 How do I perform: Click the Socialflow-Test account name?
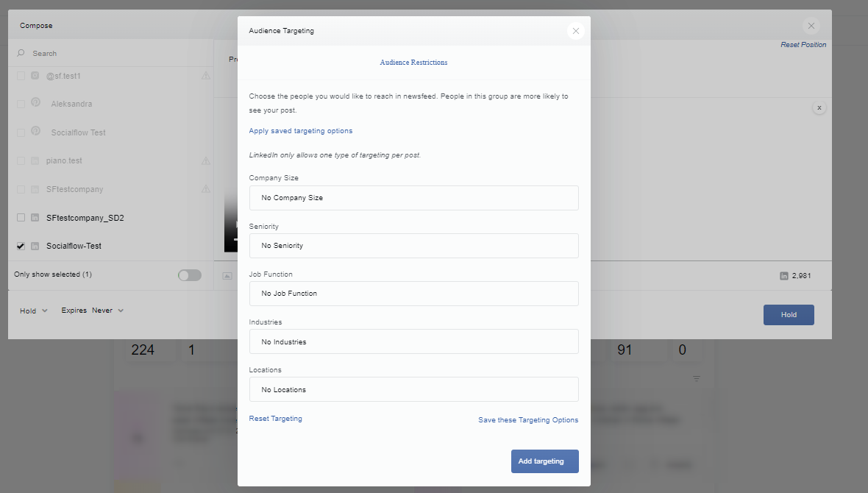(74, 246)
